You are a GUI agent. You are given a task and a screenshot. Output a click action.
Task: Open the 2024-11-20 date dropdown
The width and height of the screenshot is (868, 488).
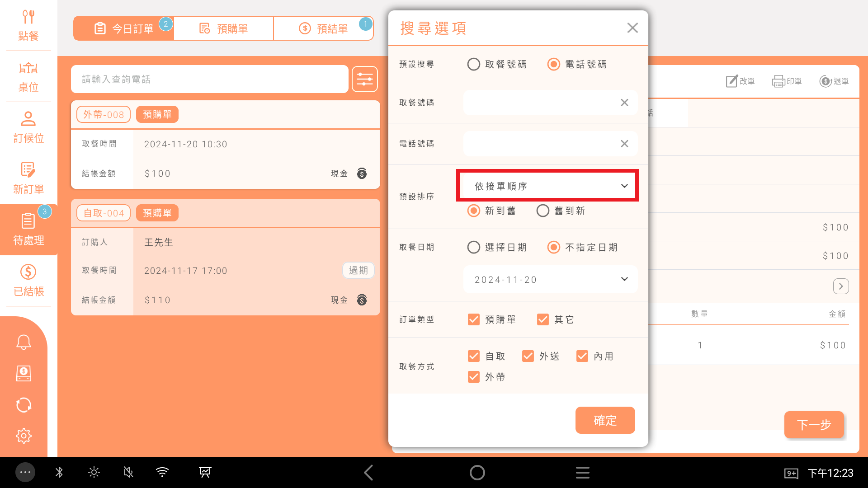point(550,280)
